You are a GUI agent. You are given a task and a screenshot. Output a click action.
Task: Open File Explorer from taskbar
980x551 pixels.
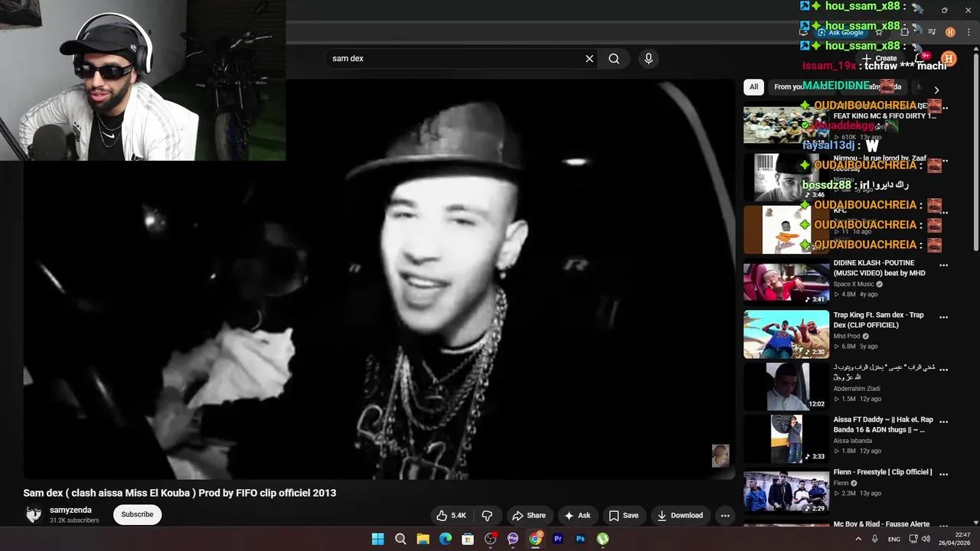[423, 539]
